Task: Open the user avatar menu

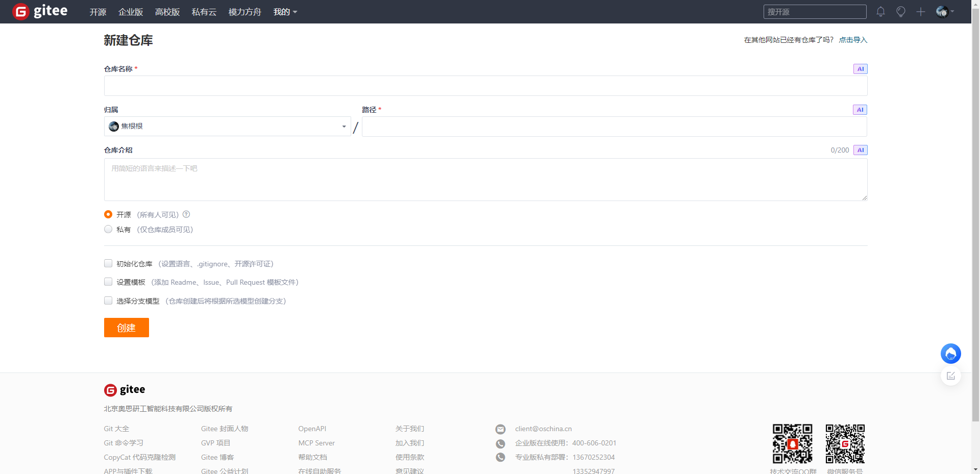Action: [x=945, y=12]
